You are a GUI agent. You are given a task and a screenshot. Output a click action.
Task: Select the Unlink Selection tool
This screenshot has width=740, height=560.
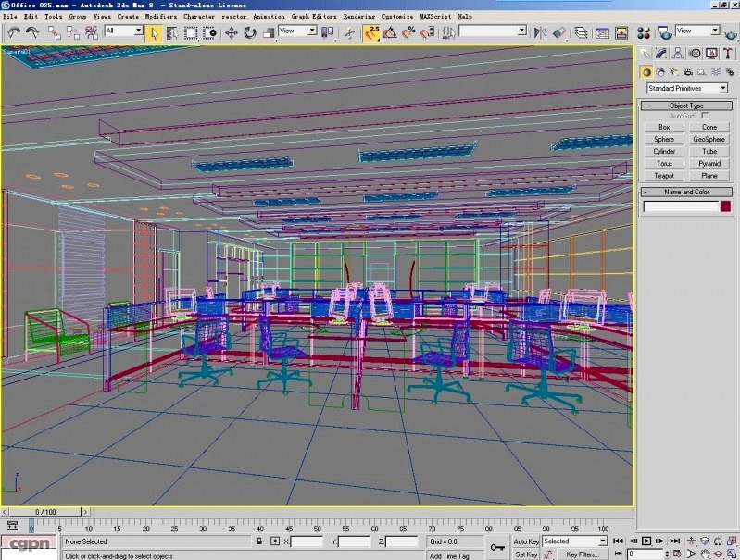click(x=72, y=32)
